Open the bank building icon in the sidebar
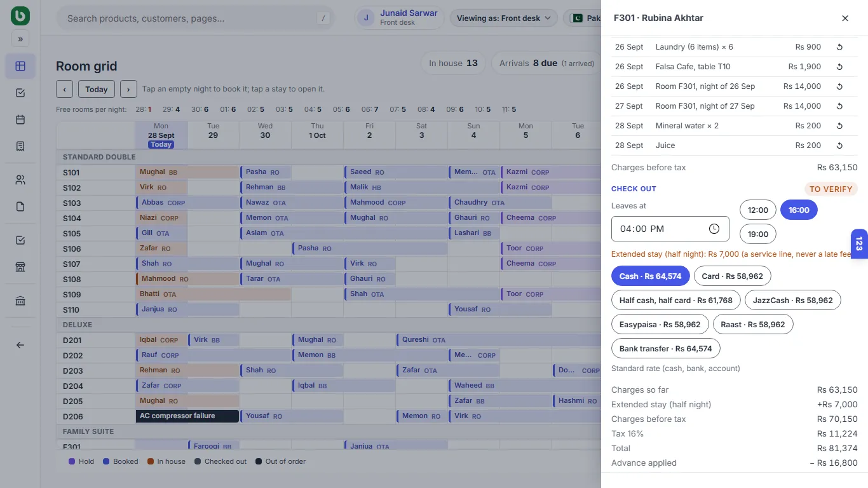The width and height of the screenshot is (868, 488). 20,301
